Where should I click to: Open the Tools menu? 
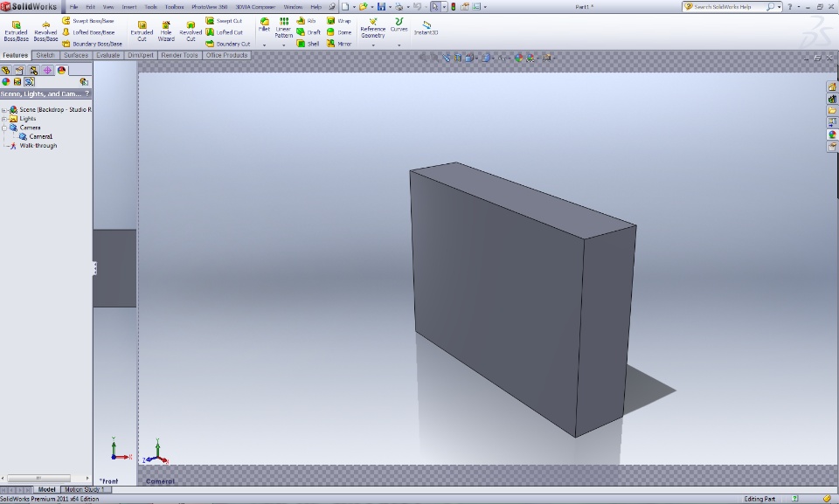151,7
